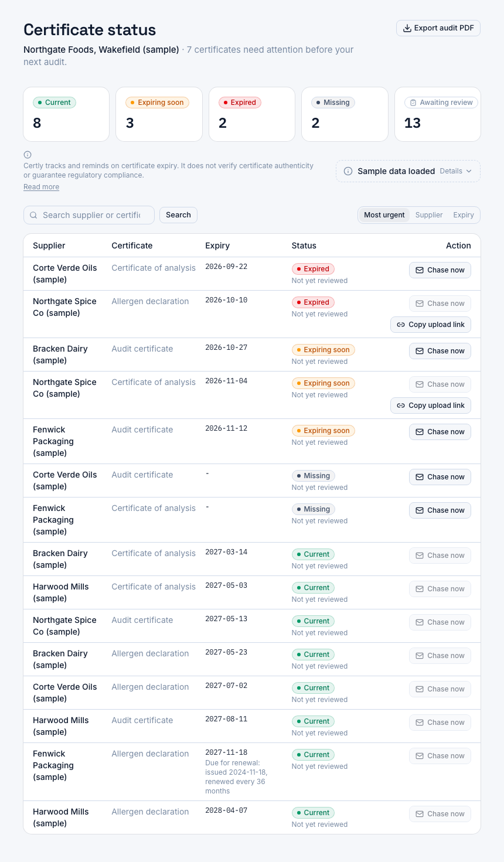Open the Read more link
Viewport: 504px width, 862px height.
point(41,187)
